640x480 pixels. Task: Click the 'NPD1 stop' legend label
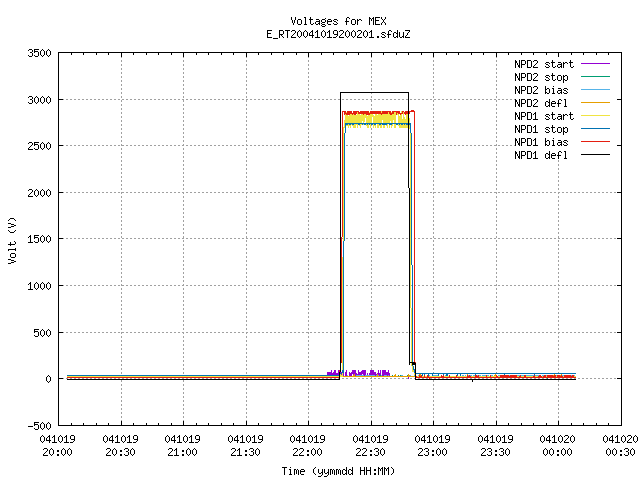[x=541, y=129]
